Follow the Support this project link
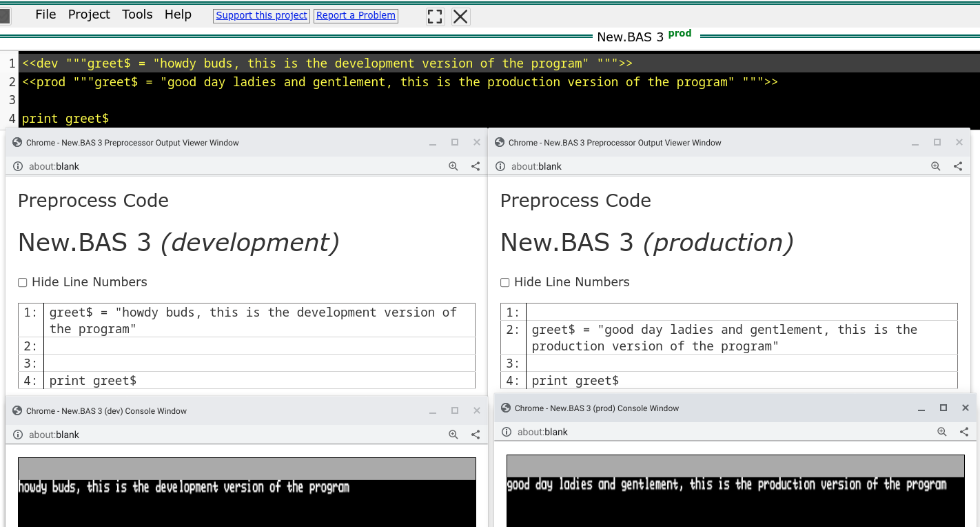 (261, 15)
